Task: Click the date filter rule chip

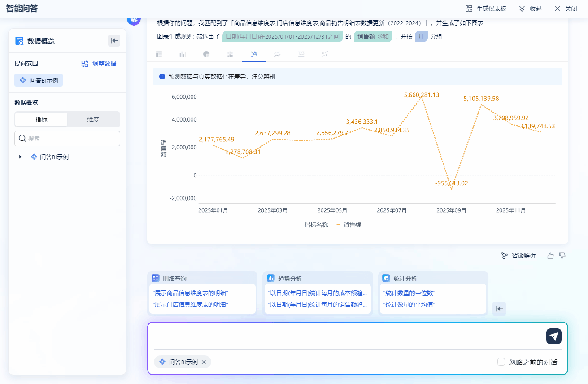Action: tap(283, 36)
